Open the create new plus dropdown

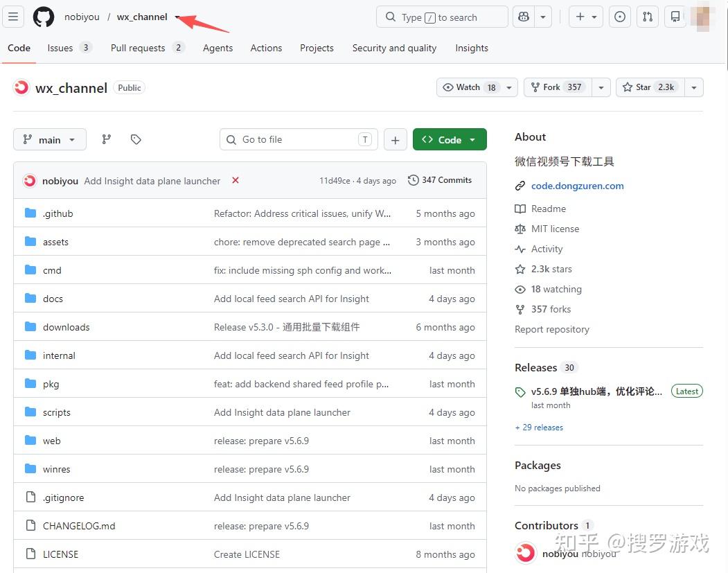coord(586,17)
